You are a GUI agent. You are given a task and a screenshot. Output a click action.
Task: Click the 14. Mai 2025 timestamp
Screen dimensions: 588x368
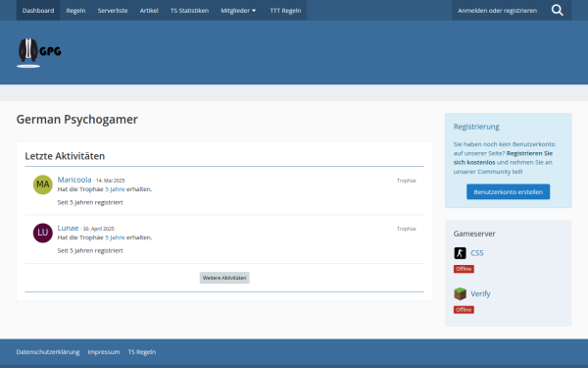(110, 181)
